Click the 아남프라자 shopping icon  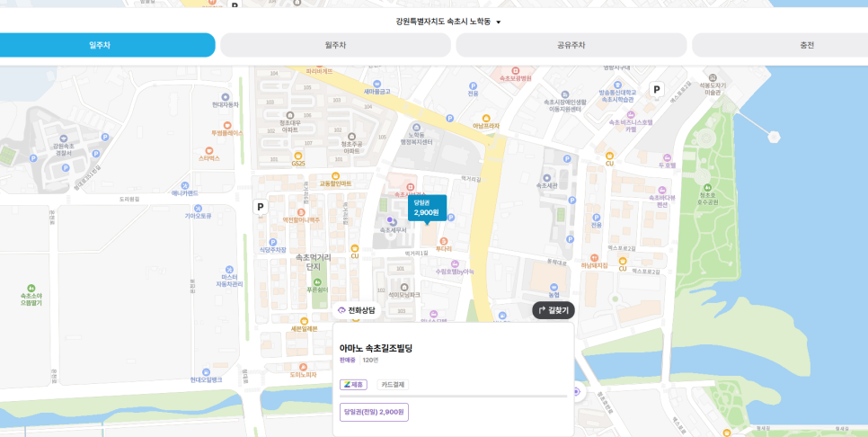[486, 118]
